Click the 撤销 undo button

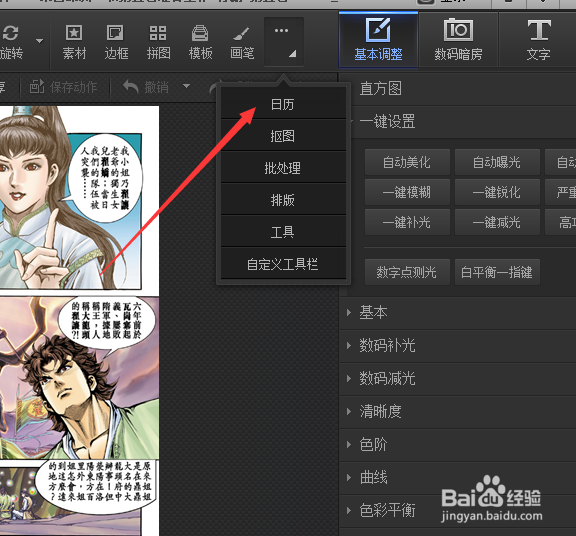tap(146, 87)
